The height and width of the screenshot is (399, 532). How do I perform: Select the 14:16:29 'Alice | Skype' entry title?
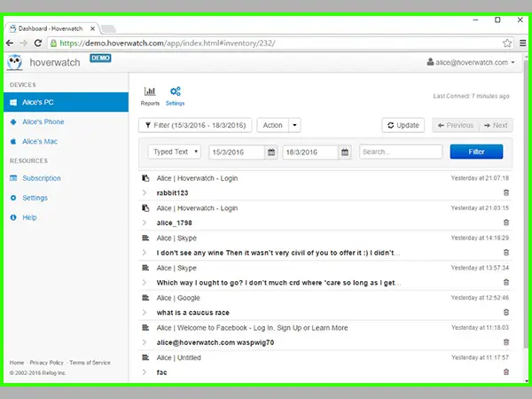click(176, 239)
